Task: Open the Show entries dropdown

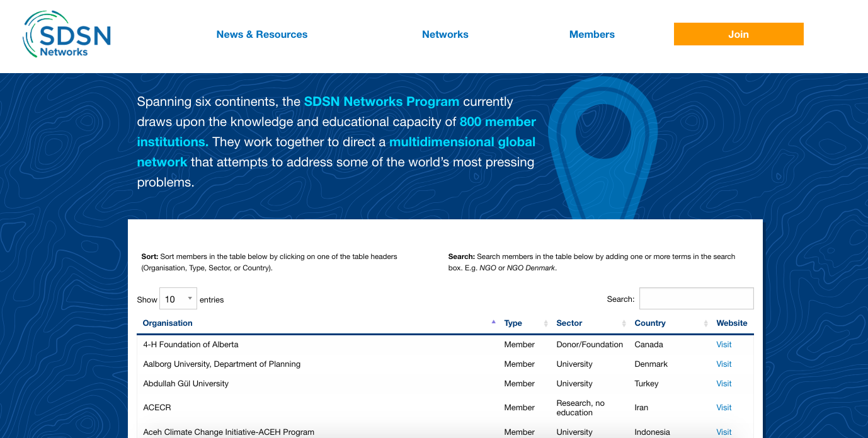Action: click(x=178, y=299)
